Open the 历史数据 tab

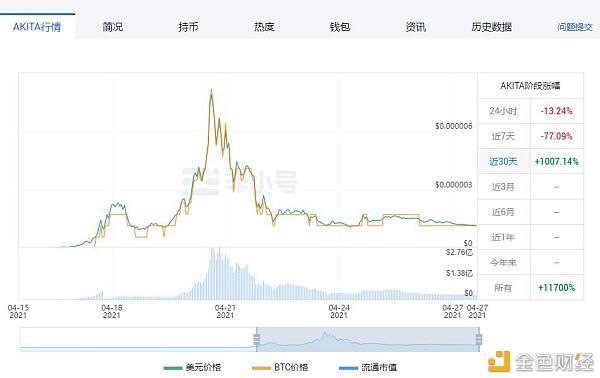coord(491,26)
